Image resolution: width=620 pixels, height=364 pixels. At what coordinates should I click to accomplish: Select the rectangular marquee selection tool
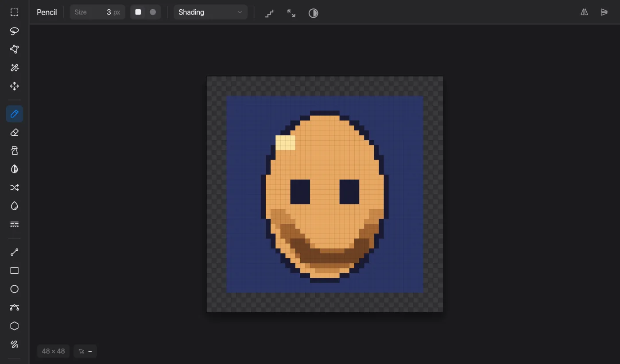click(15, 12)
